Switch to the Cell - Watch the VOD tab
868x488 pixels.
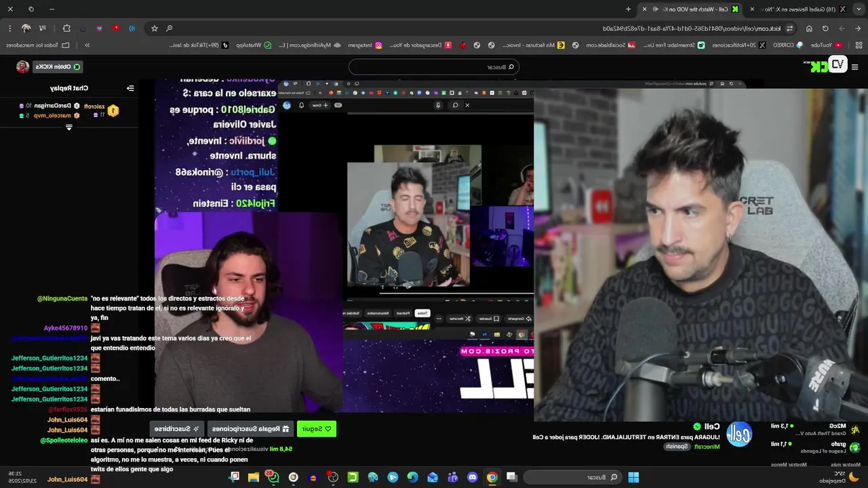(x=692, y=9)
